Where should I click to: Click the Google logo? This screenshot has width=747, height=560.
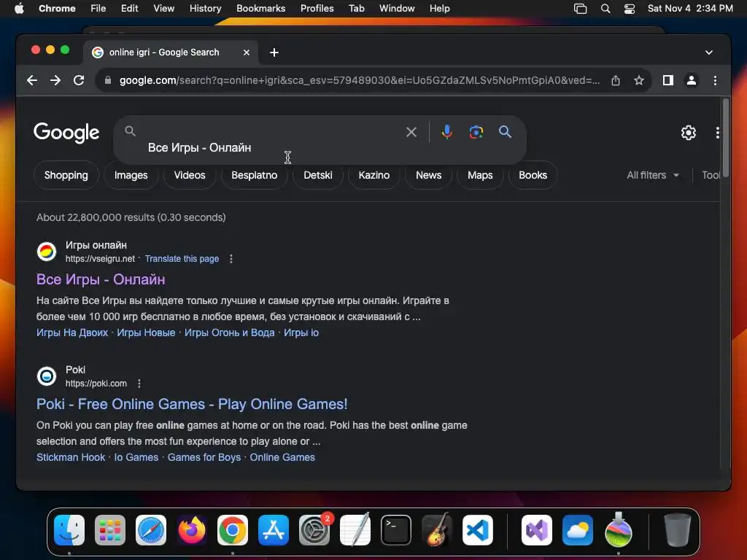pyautogui.click(x=66, y=133)
